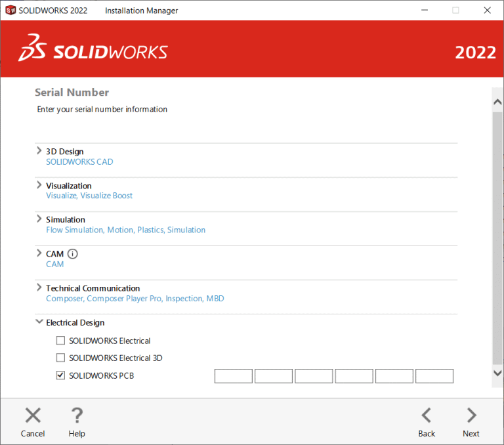Screen dimensions: 504x445
Task: Click third SOLIDWORKS PCB serial number field
Action: (x=314, y=376)
